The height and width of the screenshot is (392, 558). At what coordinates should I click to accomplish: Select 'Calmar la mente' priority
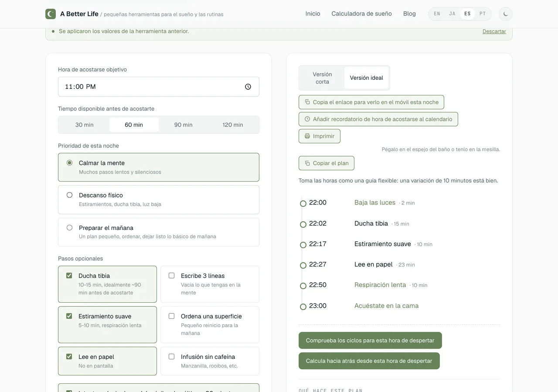pos(159,167)
